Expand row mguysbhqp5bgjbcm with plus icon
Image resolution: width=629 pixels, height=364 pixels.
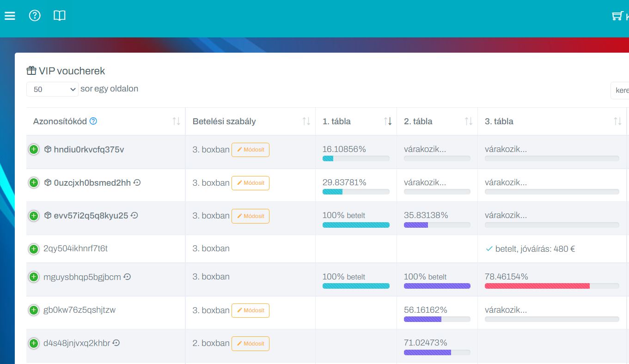33,277
